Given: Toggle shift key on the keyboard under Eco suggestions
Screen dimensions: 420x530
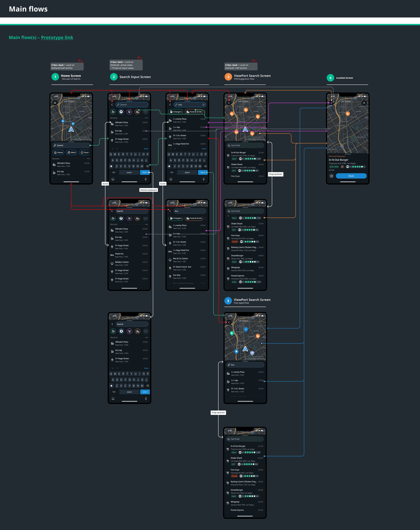Looking at the screenshot, I should pos(169,166).
